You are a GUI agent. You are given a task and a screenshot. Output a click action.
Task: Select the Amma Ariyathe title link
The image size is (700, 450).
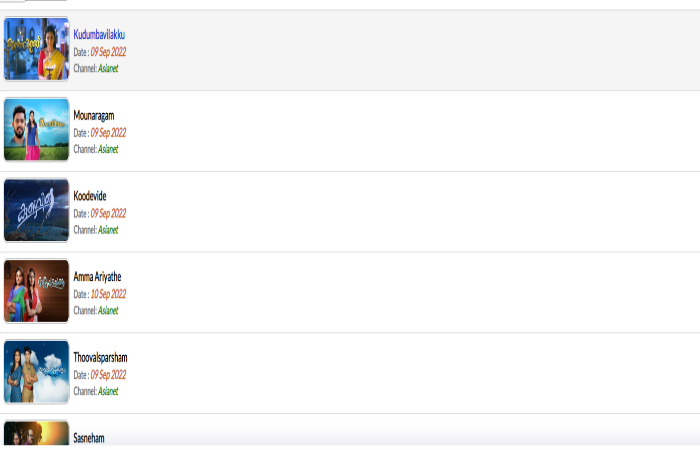tap(97, 277)
